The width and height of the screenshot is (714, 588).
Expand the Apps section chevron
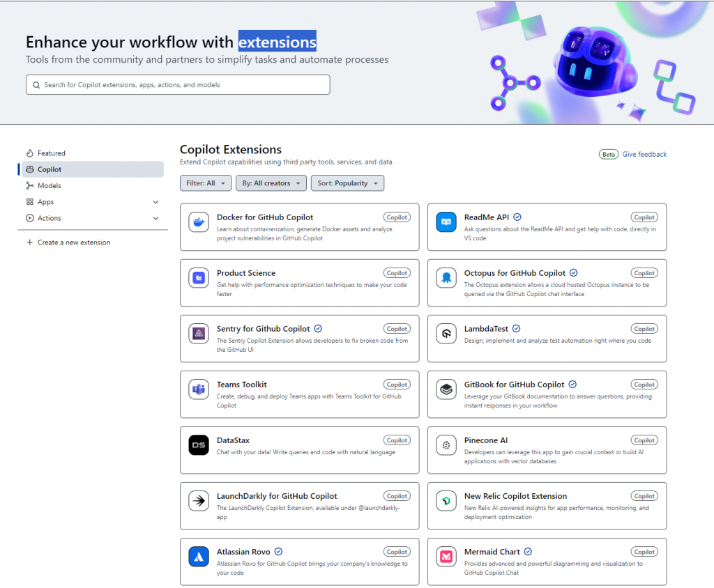coord(155,202)
